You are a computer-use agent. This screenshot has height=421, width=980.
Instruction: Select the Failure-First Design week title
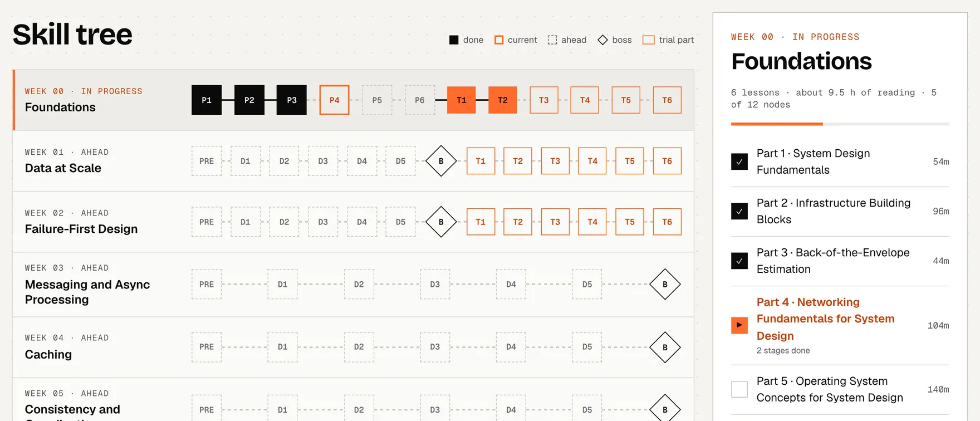pyautogui.click(x=81, y=229)
